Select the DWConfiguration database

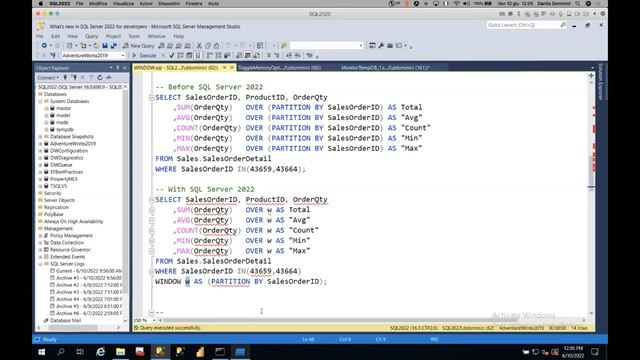pos(69,151)
